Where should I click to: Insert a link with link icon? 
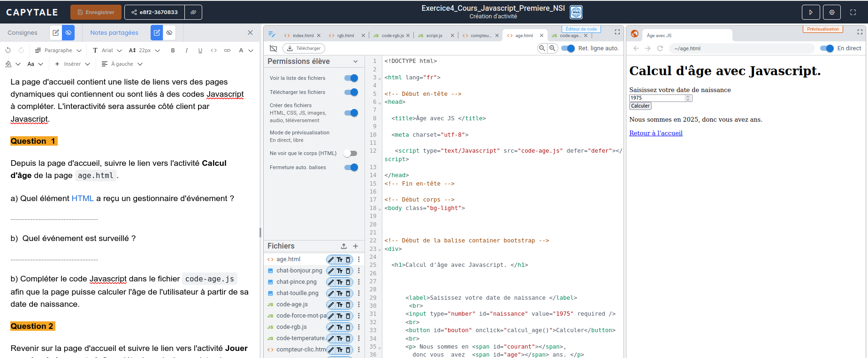point(228,50)
